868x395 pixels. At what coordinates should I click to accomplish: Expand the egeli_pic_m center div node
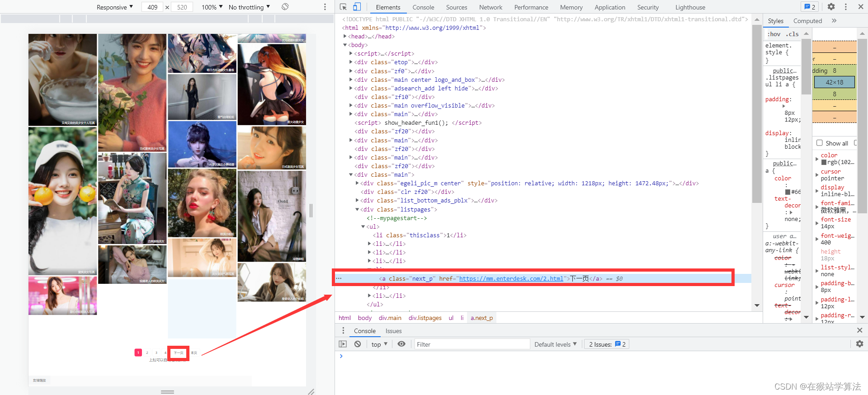pyautogui.click(x=357, y=183)
